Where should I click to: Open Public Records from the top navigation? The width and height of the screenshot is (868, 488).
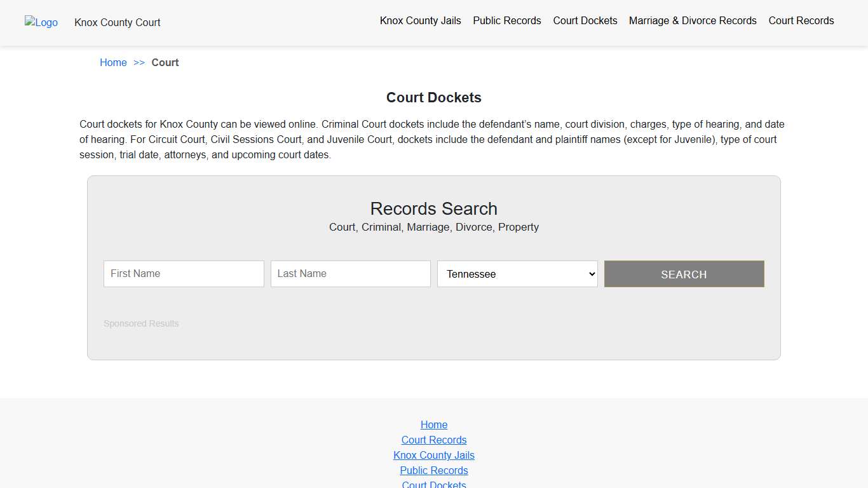coord(506,20)
